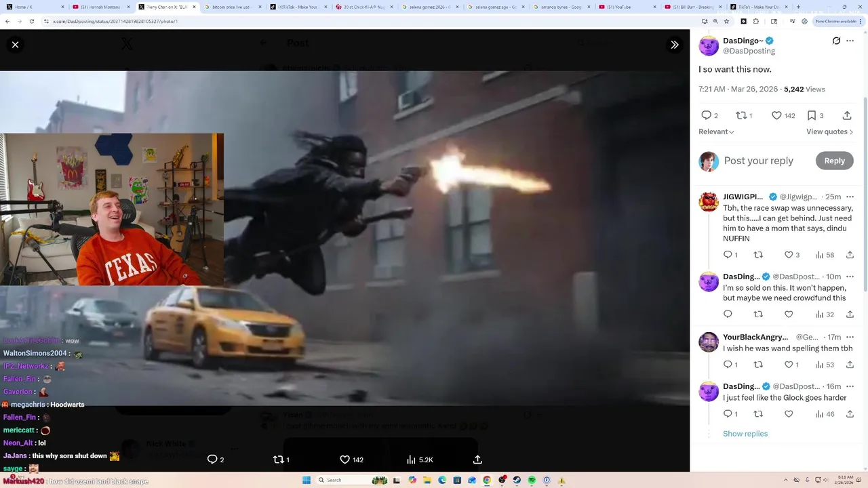Open View quotes link
The image size is (868, 488).
pyautogui.click(x=829, y=131)
